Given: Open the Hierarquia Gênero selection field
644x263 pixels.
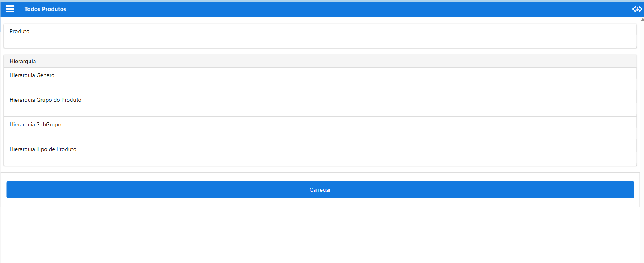Looking at the screenshot, I should click(320, 85).
